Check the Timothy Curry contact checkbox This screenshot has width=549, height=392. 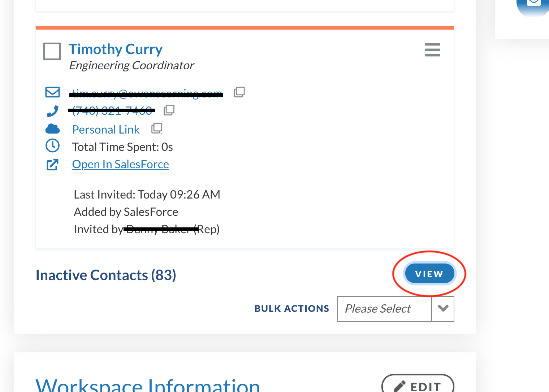tap(52, 51)
